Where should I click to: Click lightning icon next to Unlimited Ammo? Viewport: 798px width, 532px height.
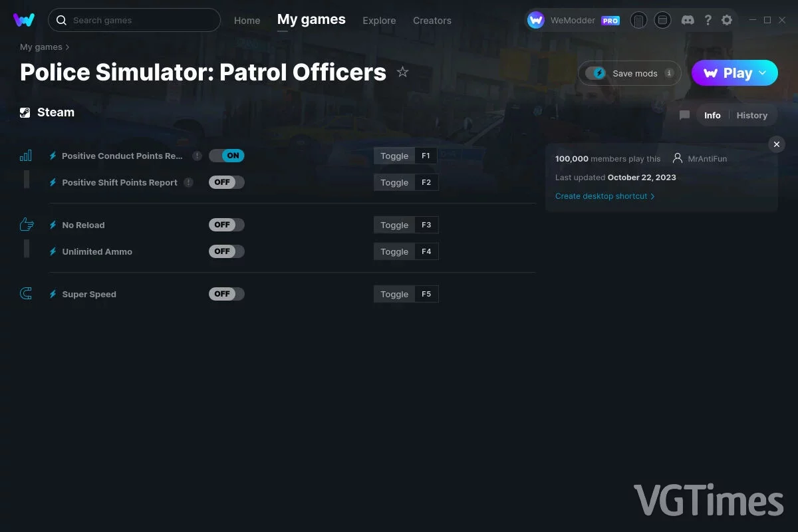coord(53,251)
